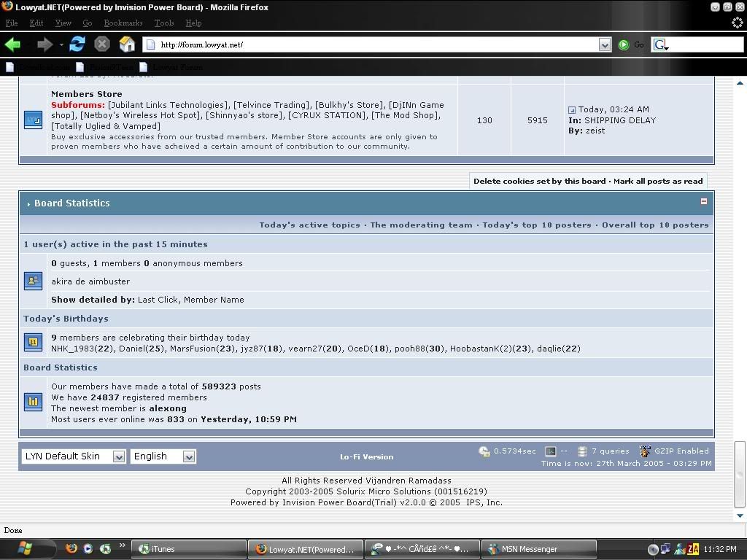
Task: Go back with the green arrow
Action: 12,44
